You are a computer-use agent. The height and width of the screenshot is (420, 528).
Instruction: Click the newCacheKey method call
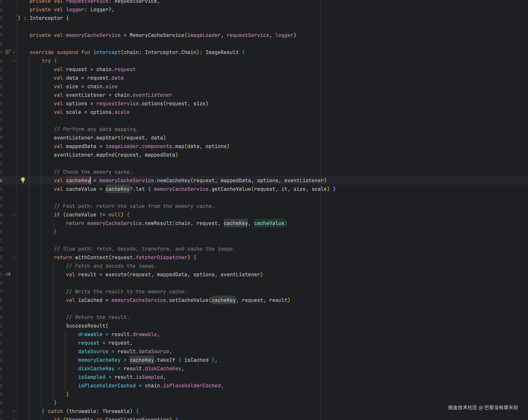[173, 181]
